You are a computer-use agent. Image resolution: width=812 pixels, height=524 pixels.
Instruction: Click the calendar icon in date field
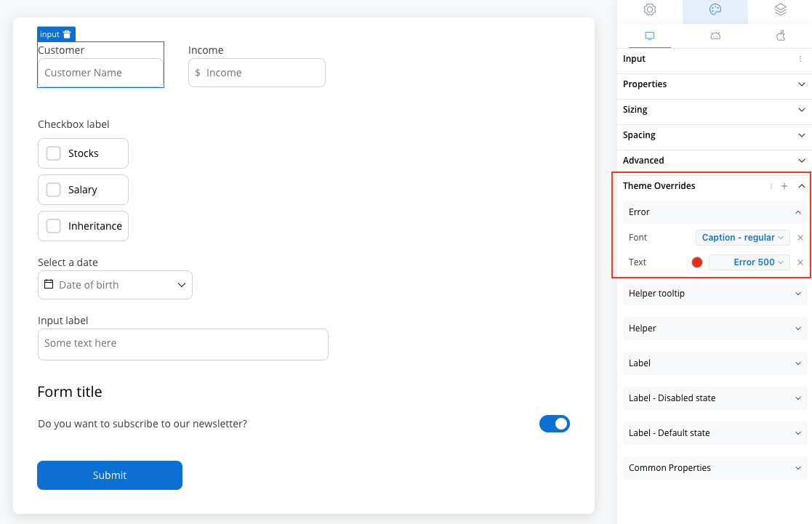pyautogui.click(x=49, y=284)
